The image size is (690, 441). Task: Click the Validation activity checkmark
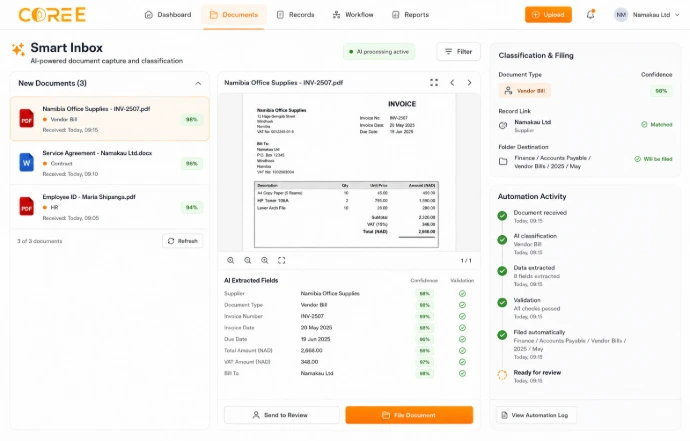(x=502, y=302)
